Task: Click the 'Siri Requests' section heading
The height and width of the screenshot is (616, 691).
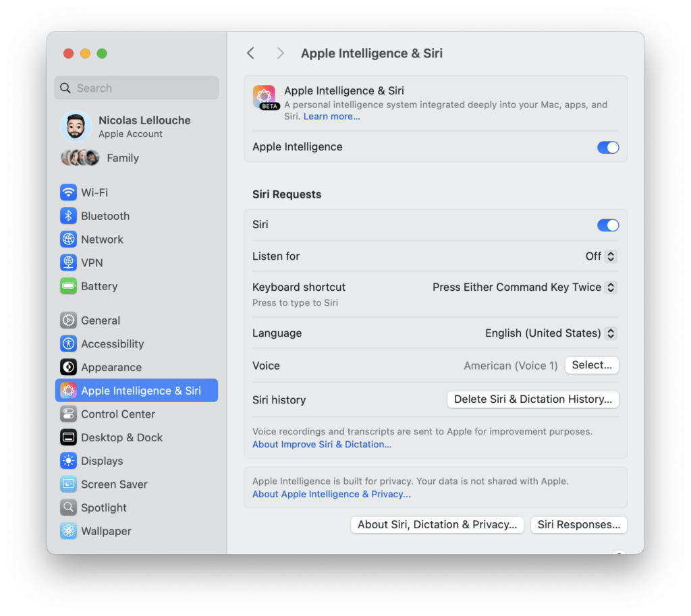Action: 287,194
